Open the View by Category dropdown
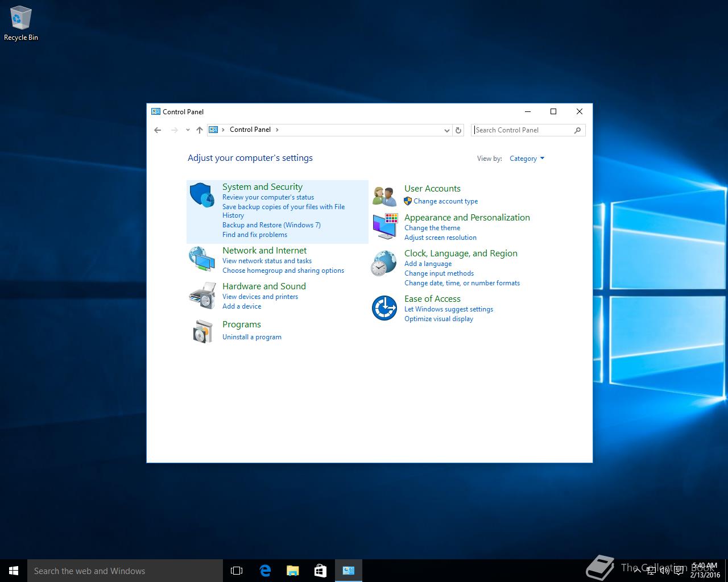728x582 pixels. coord(527,159)
